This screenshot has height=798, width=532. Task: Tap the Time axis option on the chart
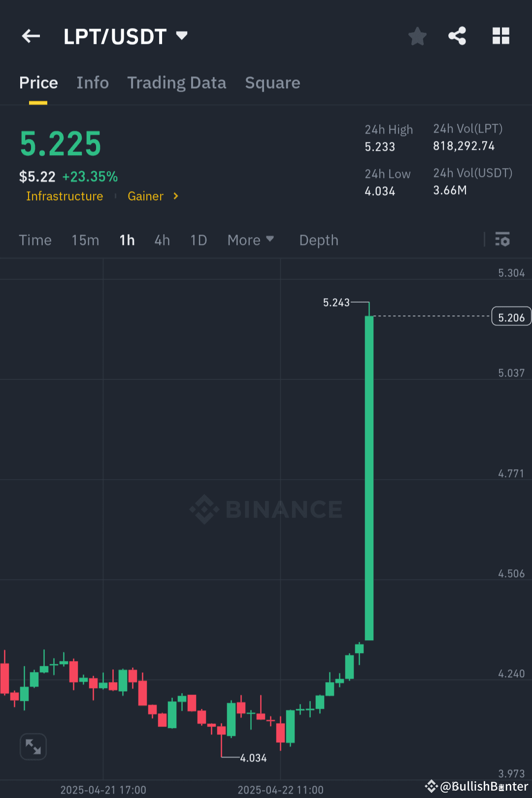coord(35,240)
